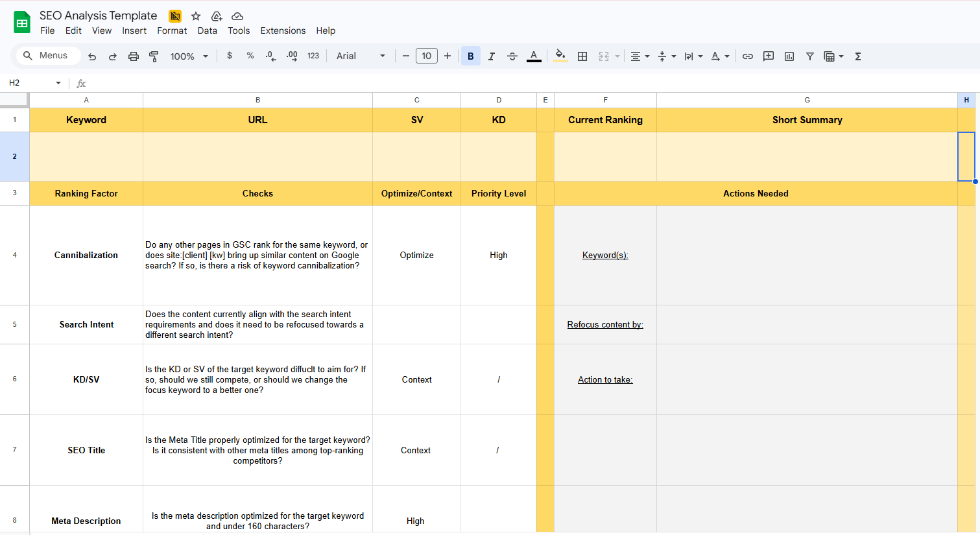Viewport: 980px width, 535px height.
Task: Toggle strikethrough formatting
Action: point(512,56)
